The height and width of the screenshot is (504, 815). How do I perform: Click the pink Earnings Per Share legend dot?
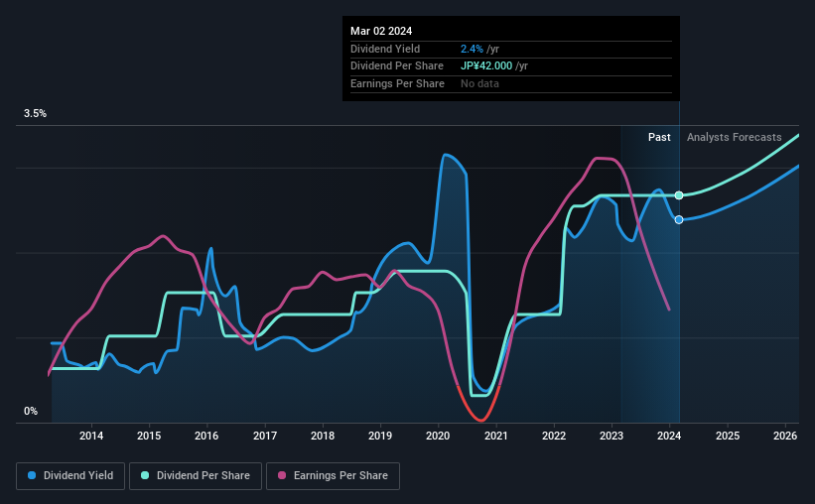tap(282, 475)
